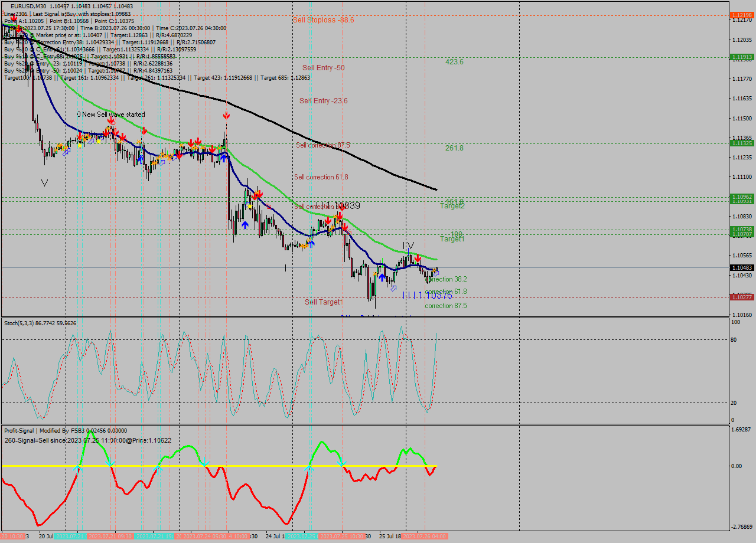This screenshot has height=543, width=756.
Task: Click the purple arrow icon under the correction zone
Action: click(436, 273)
